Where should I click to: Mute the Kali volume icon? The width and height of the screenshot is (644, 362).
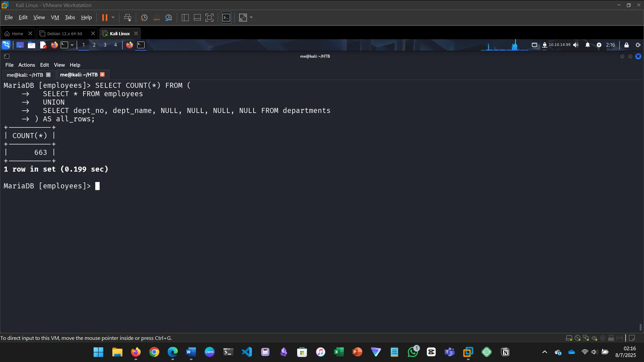[x=576, y=45]
